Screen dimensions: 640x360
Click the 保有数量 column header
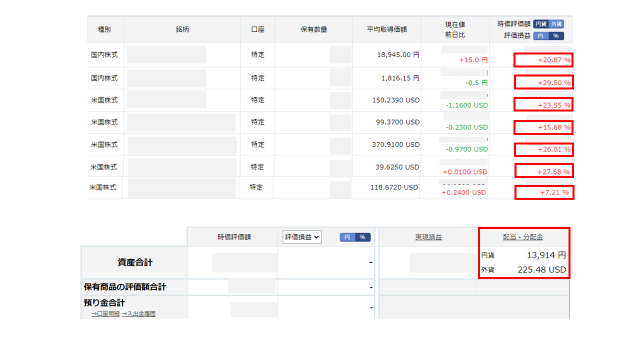313,29
